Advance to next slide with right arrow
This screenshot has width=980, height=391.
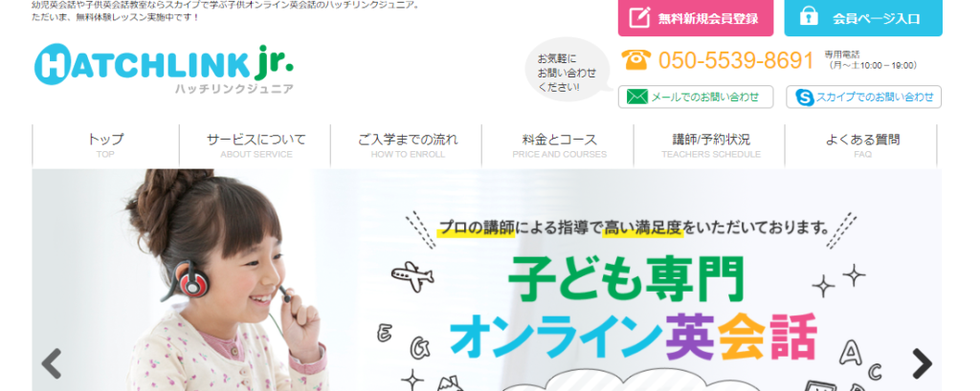922,363
